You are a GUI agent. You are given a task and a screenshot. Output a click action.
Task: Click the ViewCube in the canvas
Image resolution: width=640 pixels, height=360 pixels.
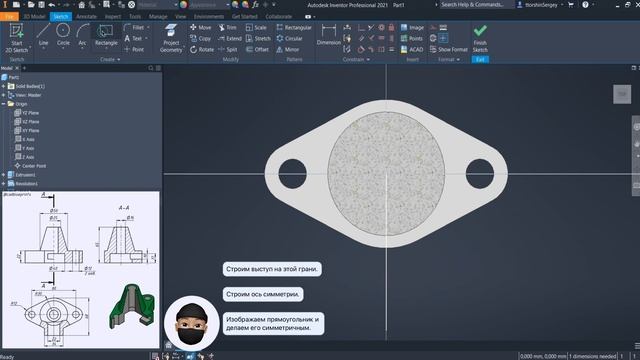[622, 94]
